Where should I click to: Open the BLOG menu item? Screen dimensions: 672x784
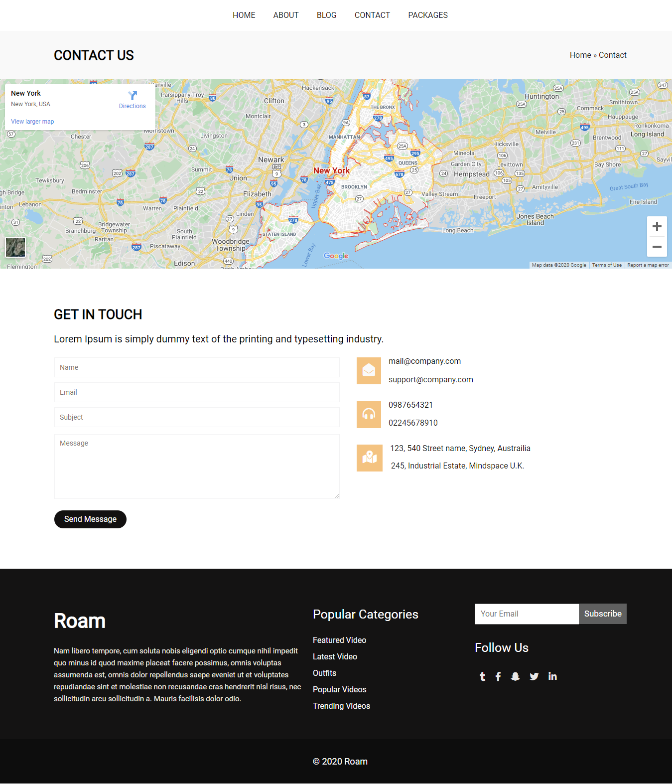click(327, 15)
